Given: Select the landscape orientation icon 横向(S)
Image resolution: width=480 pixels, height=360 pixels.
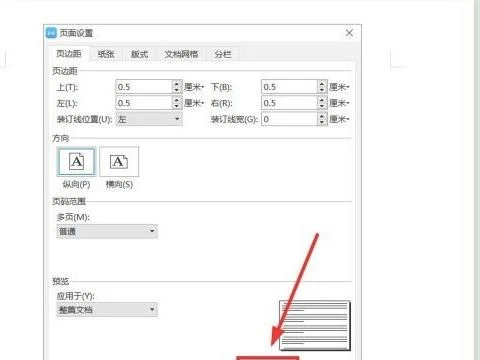Looking at the screenshot, I should (x=119, y=162).
